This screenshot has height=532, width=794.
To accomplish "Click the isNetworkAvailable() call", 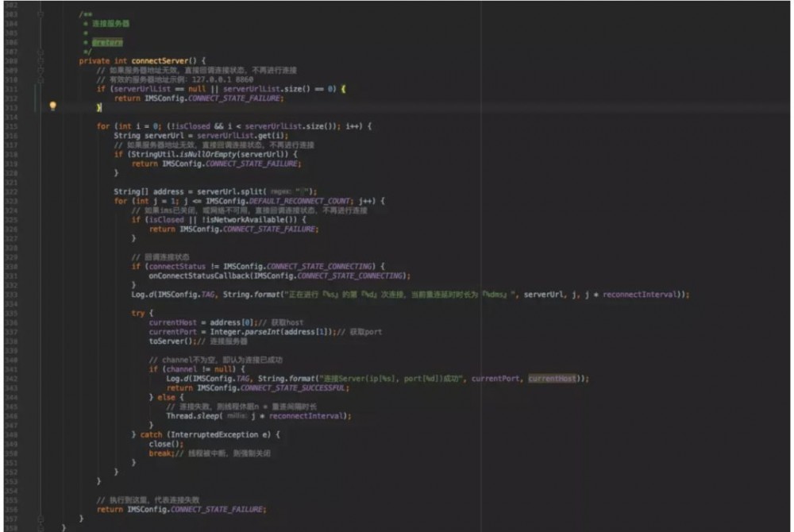I will [251, 220].
